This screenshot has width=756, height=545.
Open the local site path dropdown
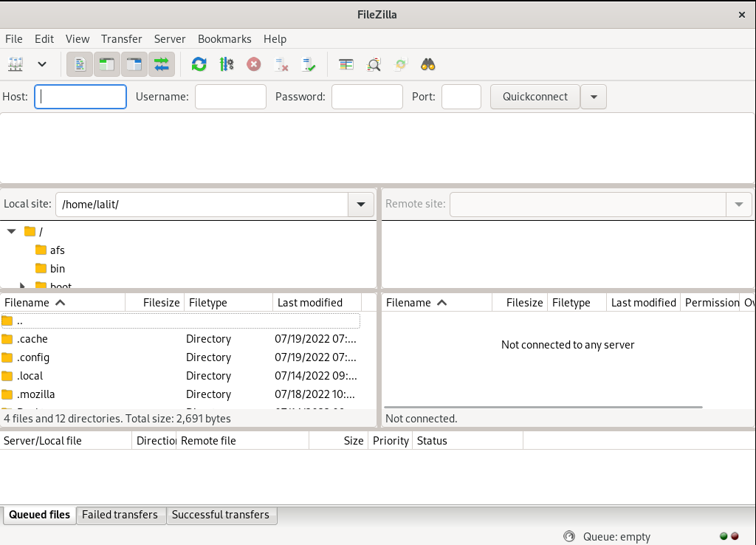coord(360,204)
